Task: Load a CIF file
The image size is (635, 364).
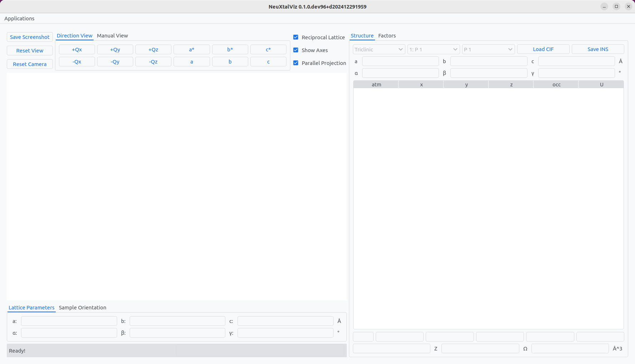Action: pos(543,49)
